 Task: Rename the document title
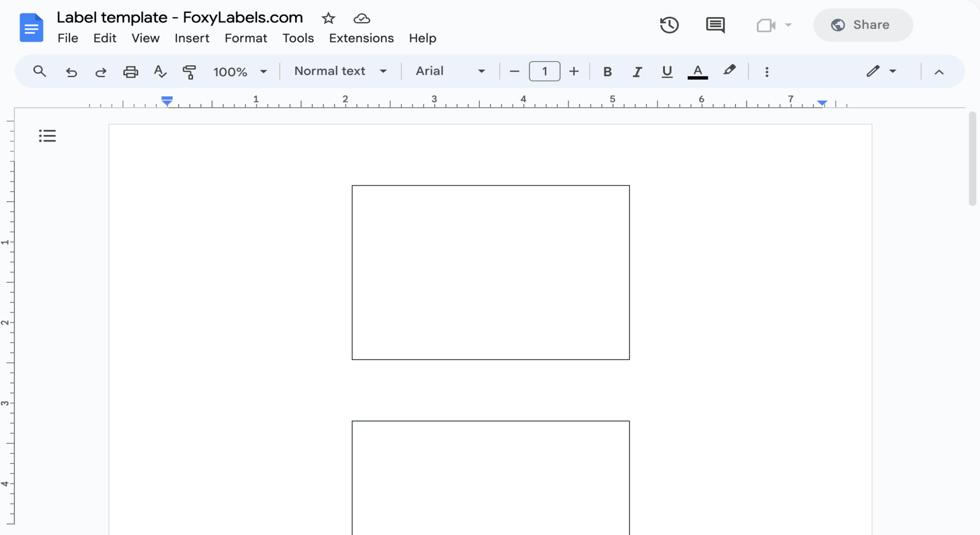coord(180,18)
